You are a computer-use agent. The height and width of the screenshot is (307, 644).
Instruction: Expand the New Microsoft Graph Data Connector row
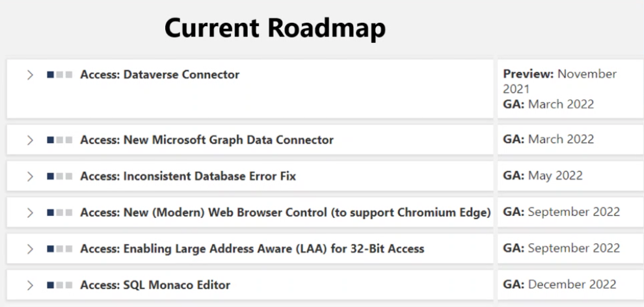[30, 140]
